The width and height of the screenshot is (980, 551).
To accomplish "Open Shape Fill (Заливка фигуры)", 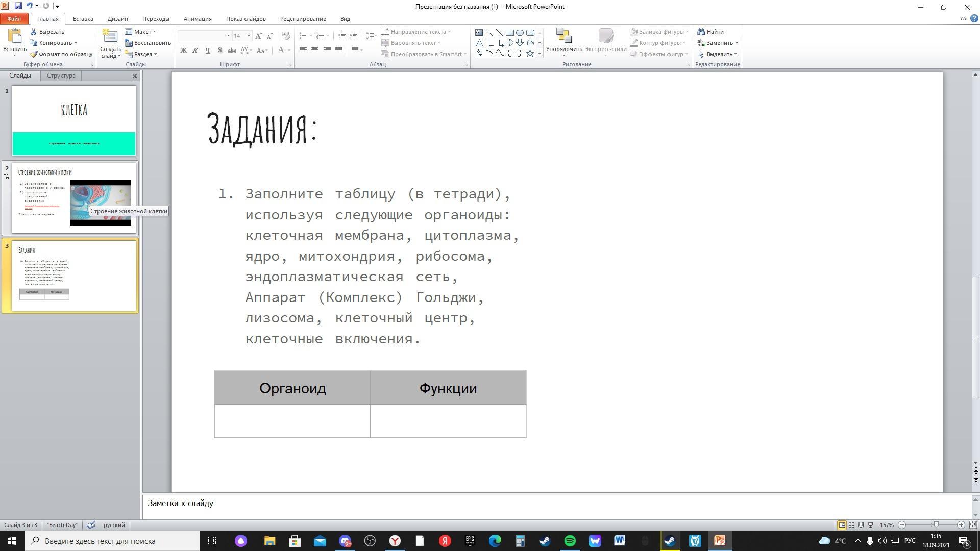I will [x=659, y=32].
